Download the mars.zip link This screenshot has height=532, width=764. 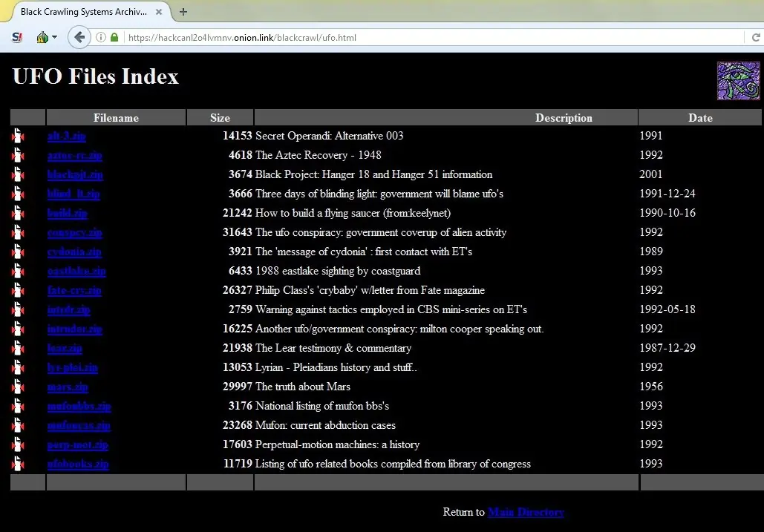[x=68, y=387]
